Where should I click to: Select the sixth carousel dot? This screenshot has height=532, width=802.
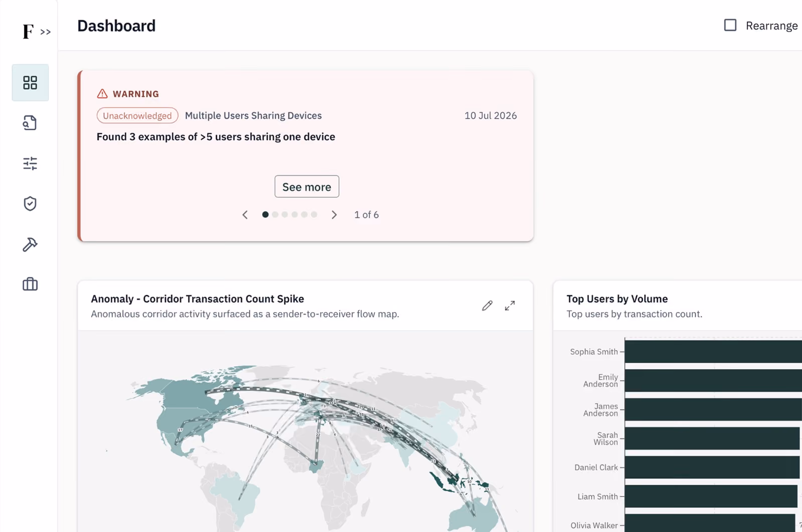314,214
